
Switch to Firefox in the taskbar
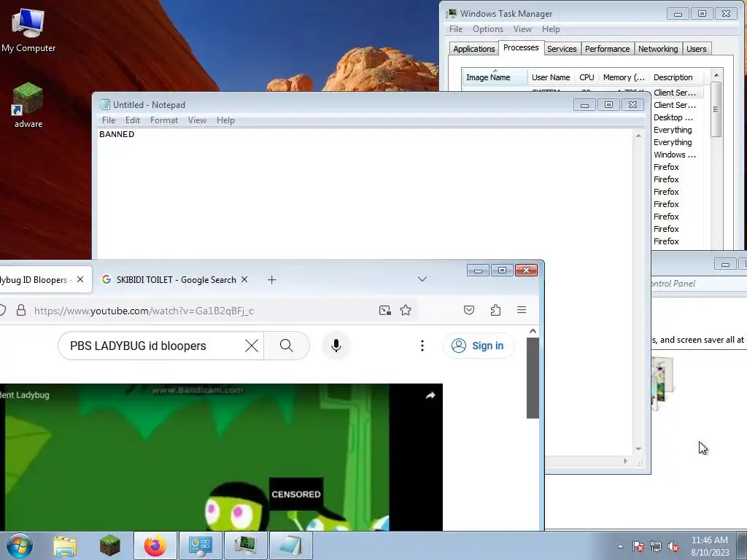tap(155, 545)
